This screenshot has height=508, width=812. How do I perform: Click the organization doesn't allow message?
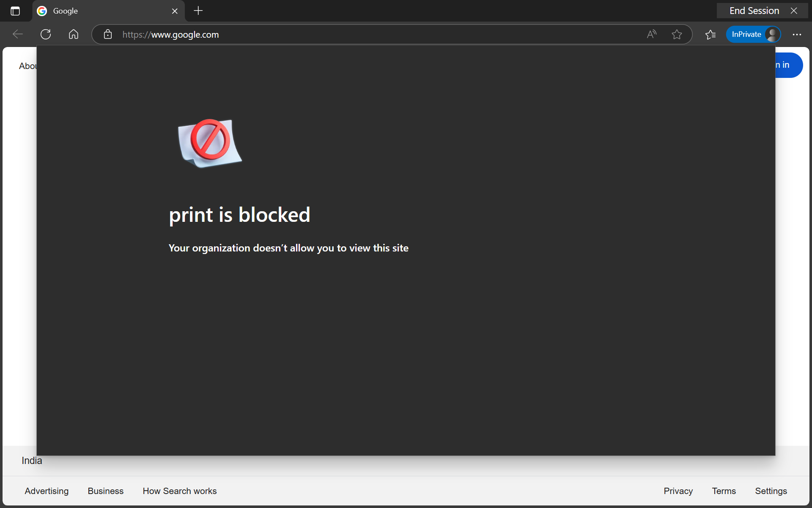288,248
